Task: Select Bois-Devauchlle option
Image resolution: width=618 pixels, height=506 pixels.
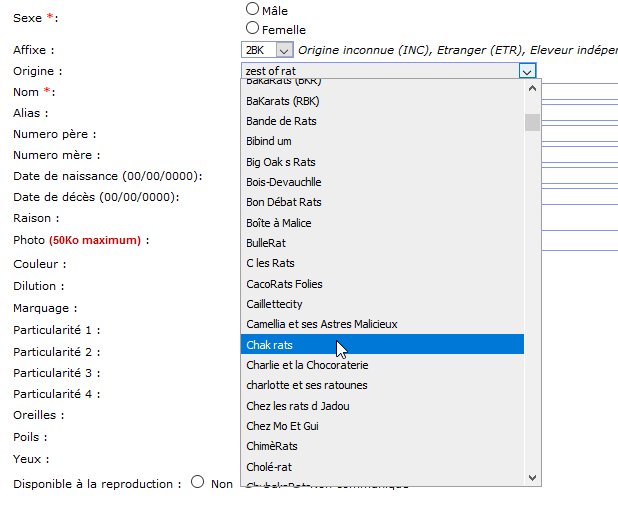Action: tap(382, 182)
